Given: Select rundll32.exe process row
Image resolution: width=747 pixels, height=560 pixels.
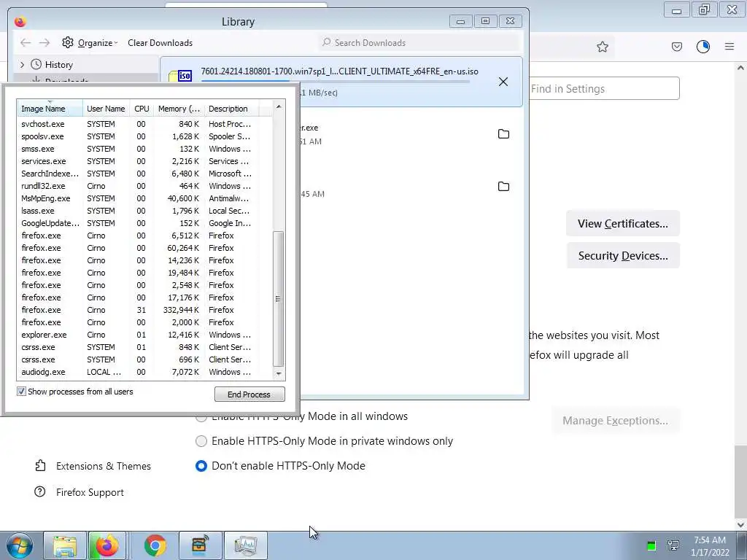Looking at the screenshot, I should pos(144,186).
